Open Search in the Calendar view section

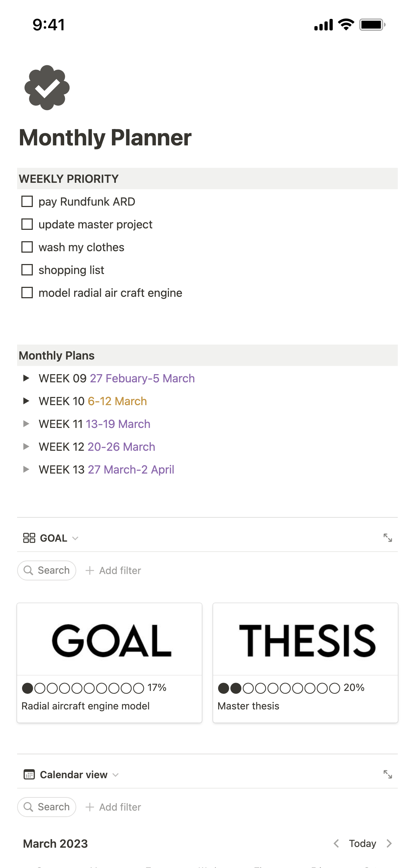(x=46, y=807)
